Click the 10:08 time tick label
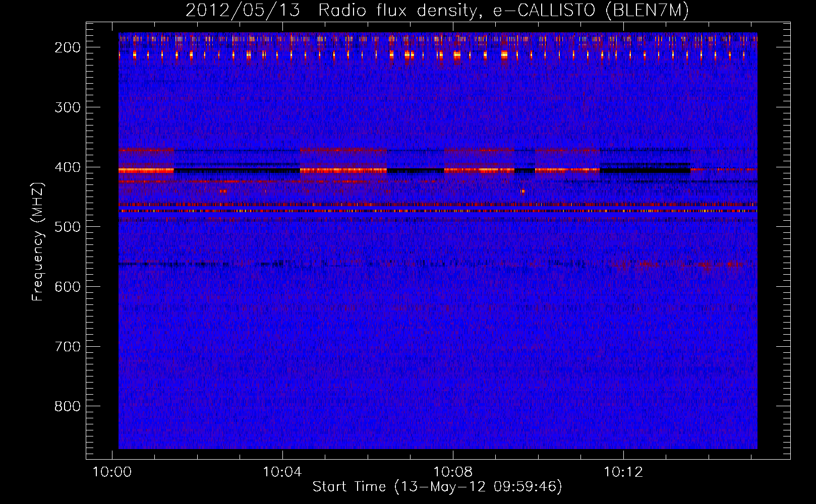Image resolution: width=816 pixels, height=504 pixels. pyautogui.click(x=453, y=472)
